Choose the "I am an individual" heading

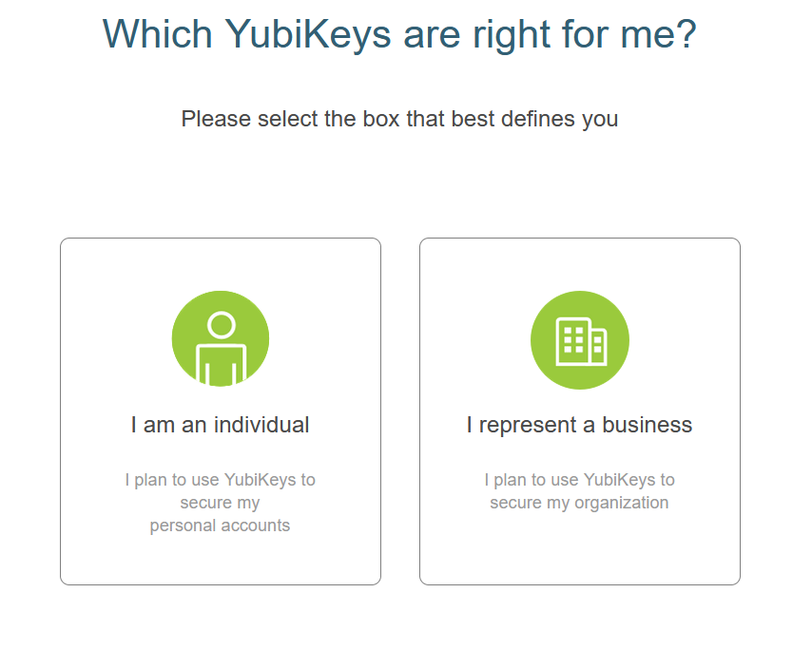pyautogui.click(x=220, y=425)
